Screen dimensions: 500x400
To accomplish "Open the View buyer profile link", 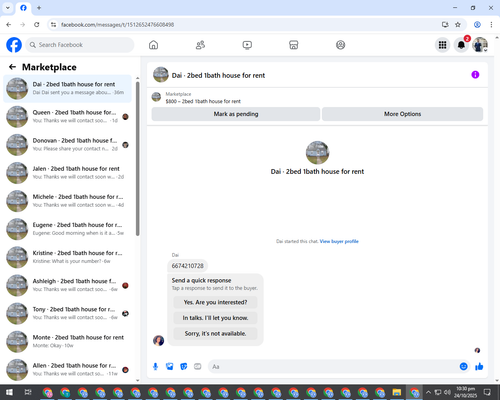I will click(339, 241).
